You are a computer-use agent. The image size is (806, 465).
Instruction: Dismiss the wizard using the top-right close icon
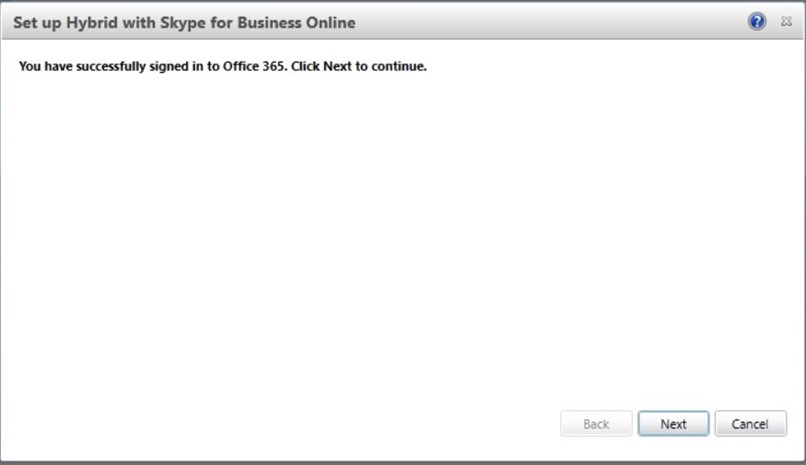pyautogui.click(x=786, y=22)
